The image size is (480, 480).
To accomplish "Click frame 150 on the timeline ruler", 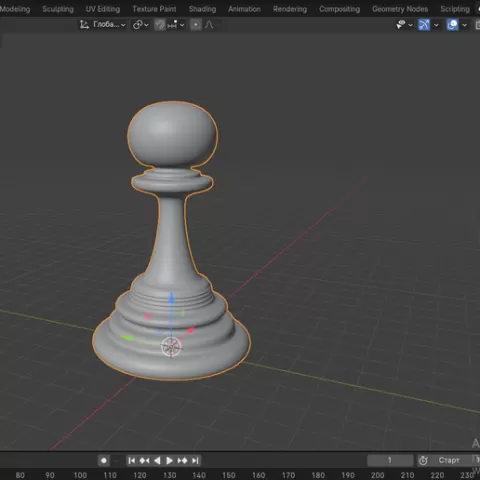I will (x=229, y=475).
